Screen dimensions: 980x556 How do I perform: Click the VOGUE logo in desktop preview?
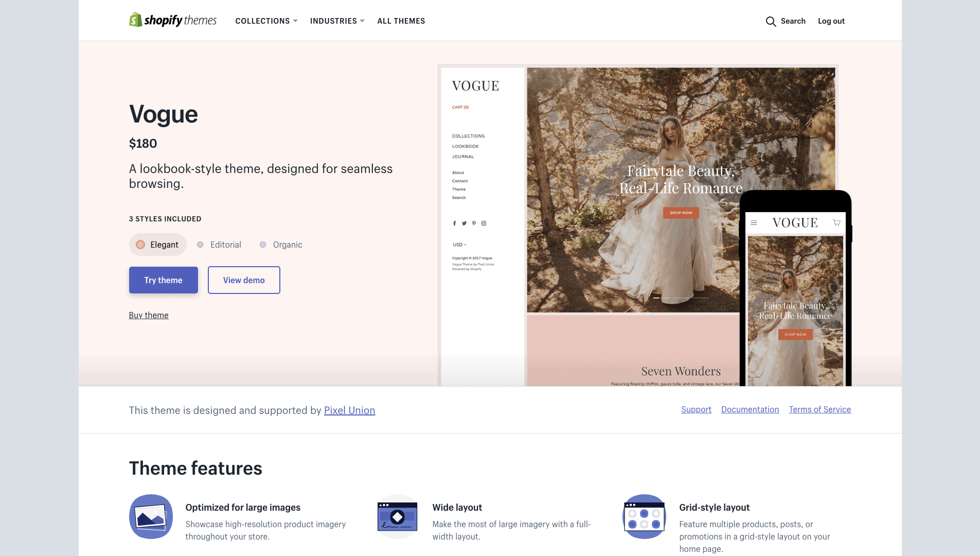click(x=475, y=86)
